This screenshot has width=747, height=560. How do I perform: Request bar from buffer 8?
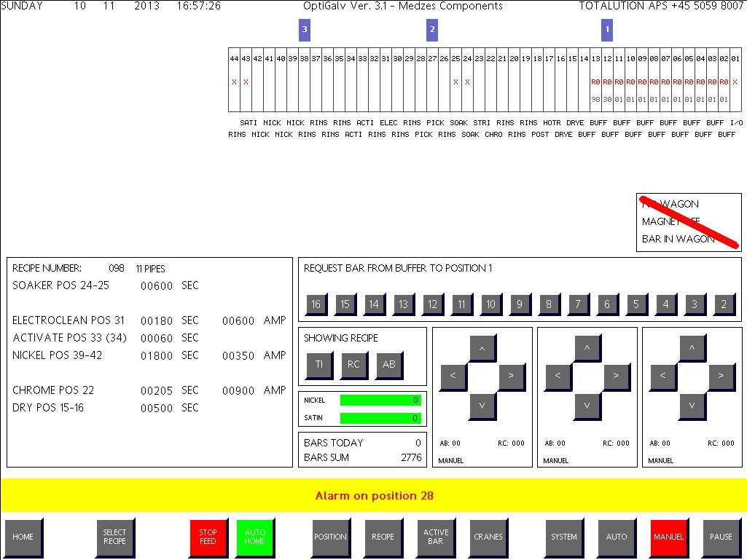coord(550,305)
